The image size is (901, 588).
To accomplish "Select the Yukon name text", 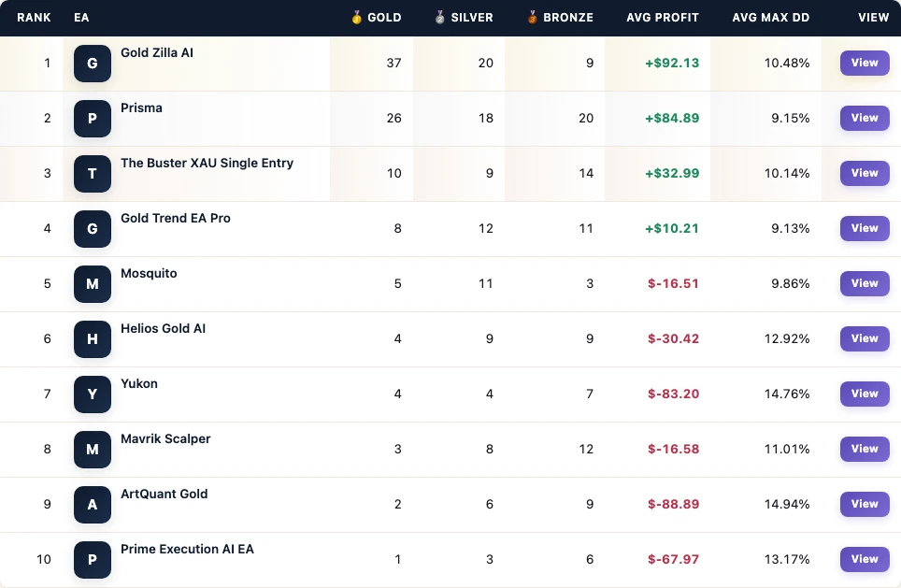I will pos(139,384).
